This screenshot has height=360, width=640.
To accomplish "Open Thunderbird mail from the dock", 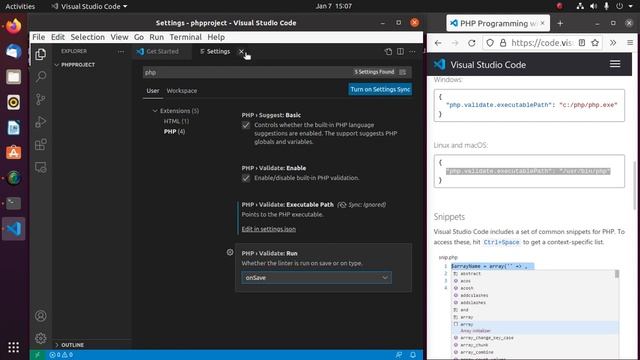I will click(13, 51).
